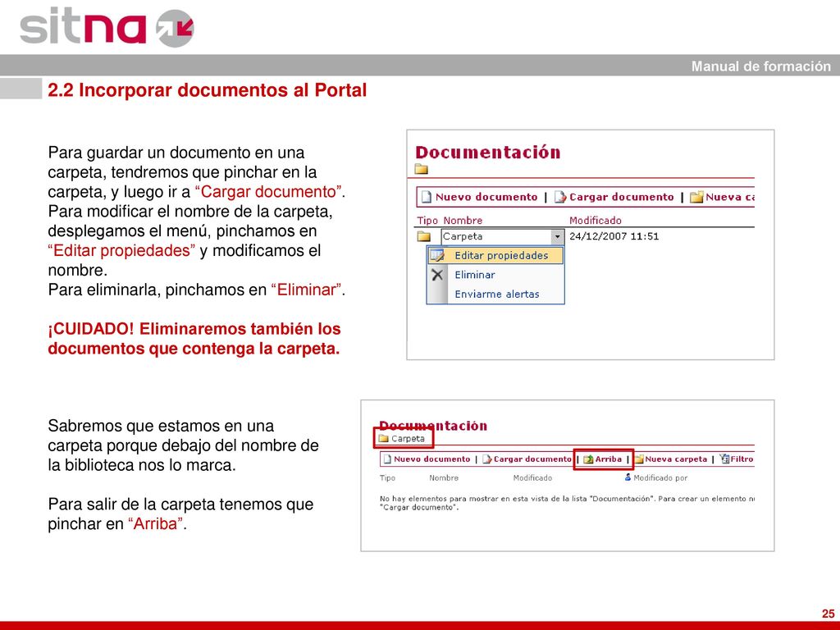Click the person icon beside Modificado por
Viewport: 840px width, 630px height.
pyautogui.click(x=628, y=477)
